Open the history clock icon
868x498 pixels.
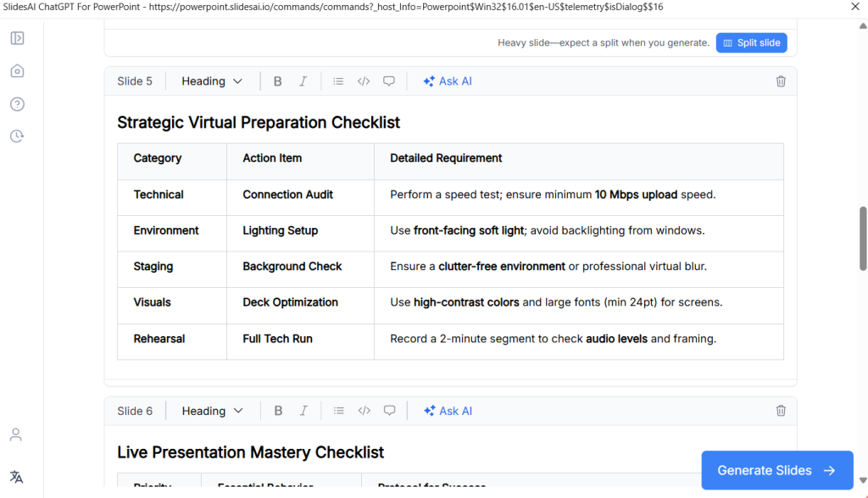pos(17,136)
